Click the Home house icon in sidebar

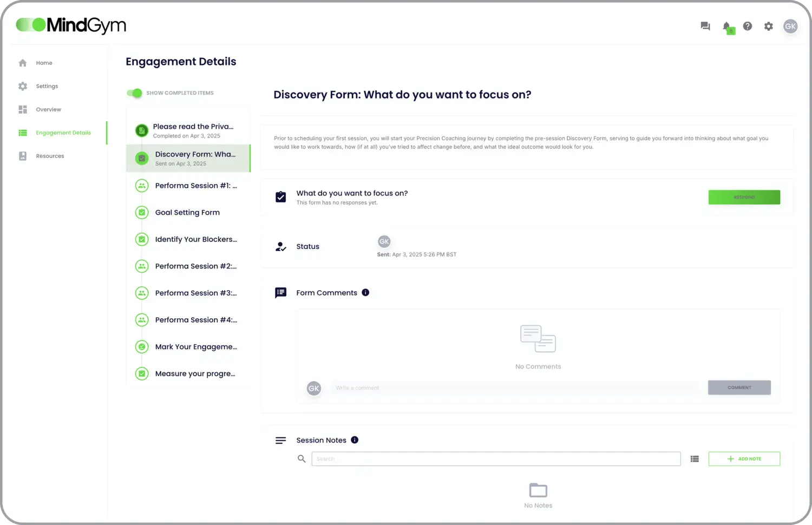coord(23,63)
